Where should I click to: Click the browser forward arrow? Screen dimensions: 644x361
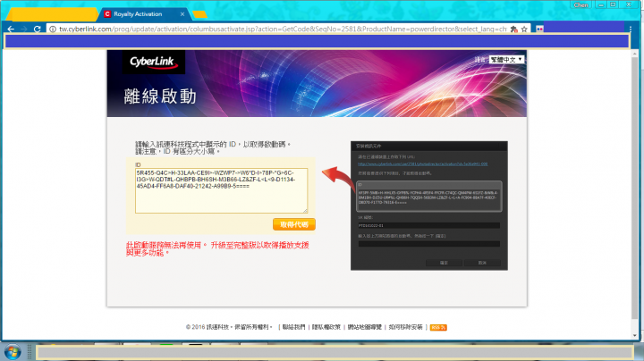click(24, 29)
